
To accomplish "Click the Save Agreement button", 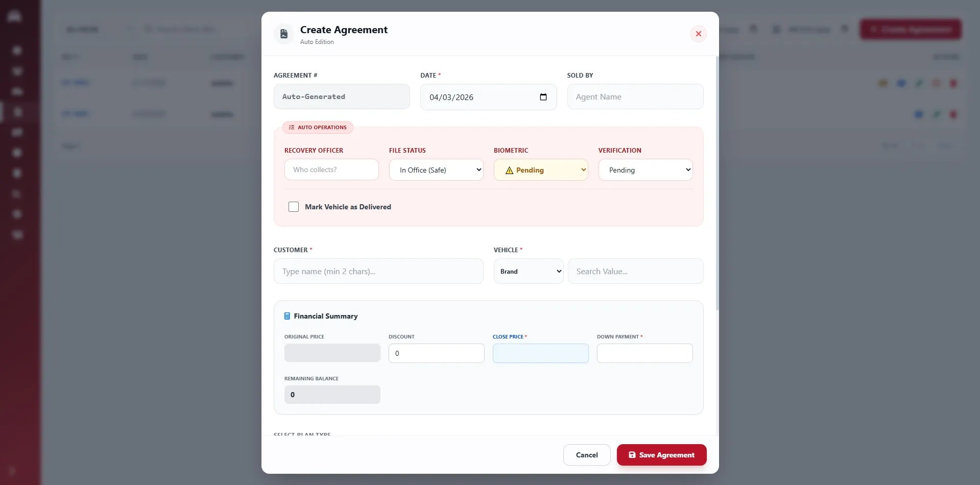I will (661, 455).
